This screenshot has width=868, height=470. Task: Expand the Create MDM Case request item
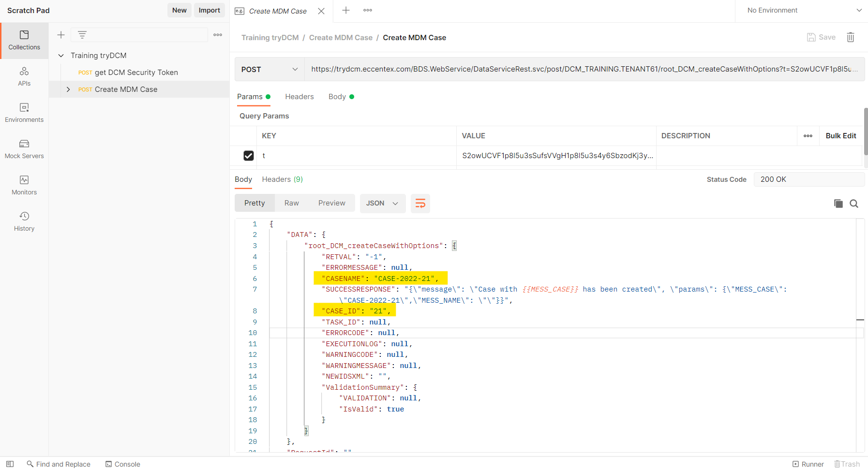pyautogui.click(x=68, y=89)
